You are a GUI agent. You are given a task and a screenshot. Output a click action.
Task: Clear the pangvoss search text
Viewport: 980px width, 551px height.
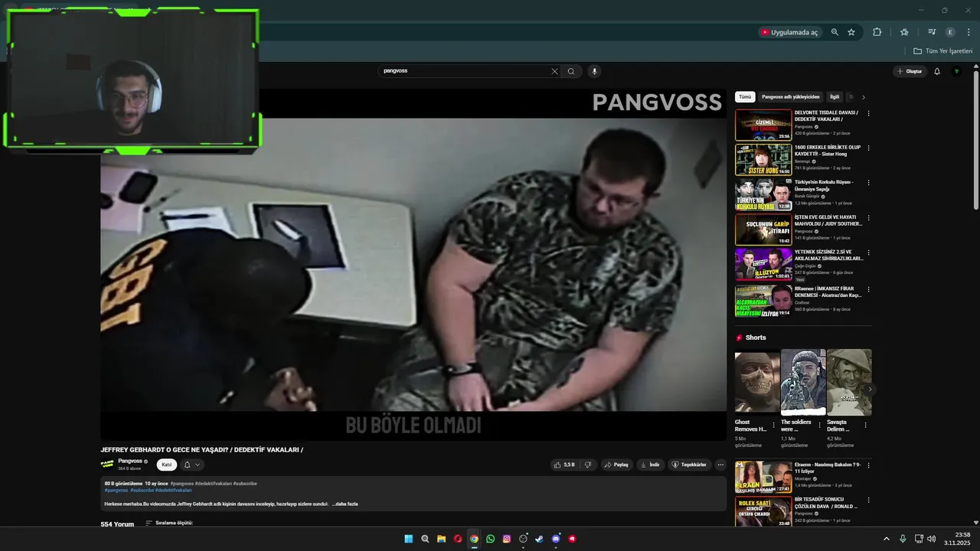[x=554, y=71]
